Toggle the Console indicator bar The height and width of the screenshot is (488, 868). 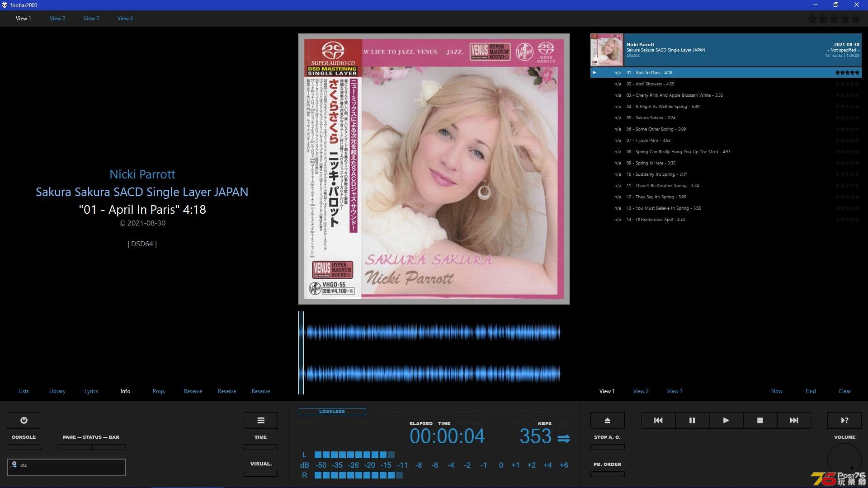24,447
